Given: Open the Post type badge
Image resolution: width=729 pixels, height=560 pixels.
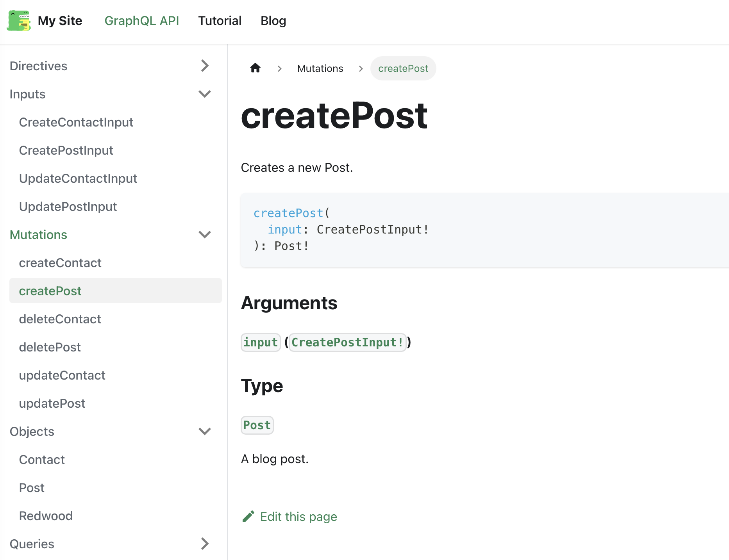Looking at the screenshot, I should pos(257,425).
